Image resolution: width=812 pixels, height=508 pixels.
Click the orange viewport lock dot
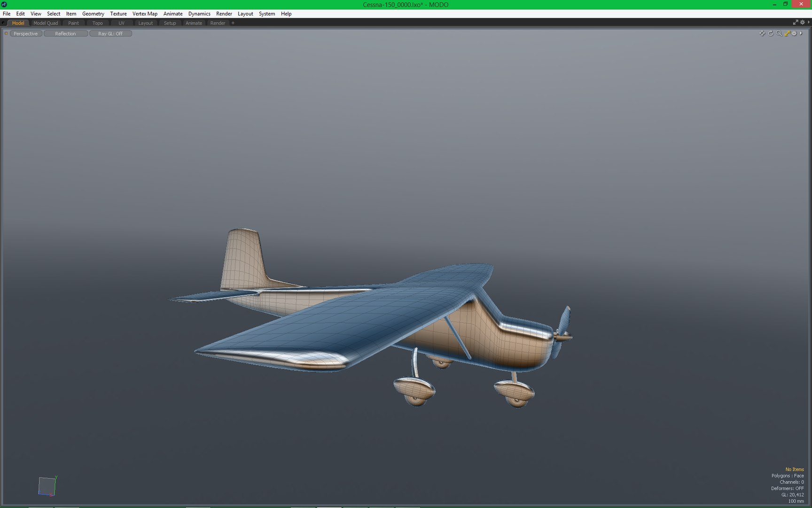coord(6,33)
